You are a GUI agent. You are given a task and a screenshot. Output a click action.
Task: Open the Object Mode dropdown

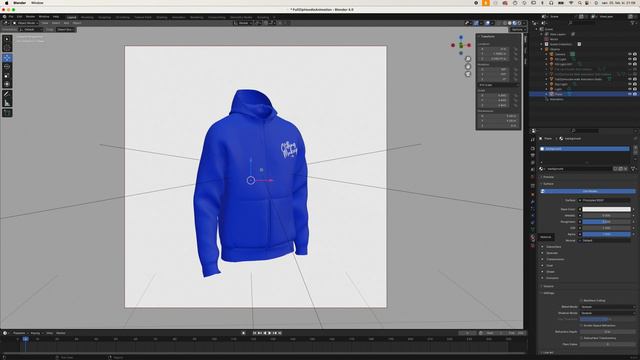coord(25,23)
